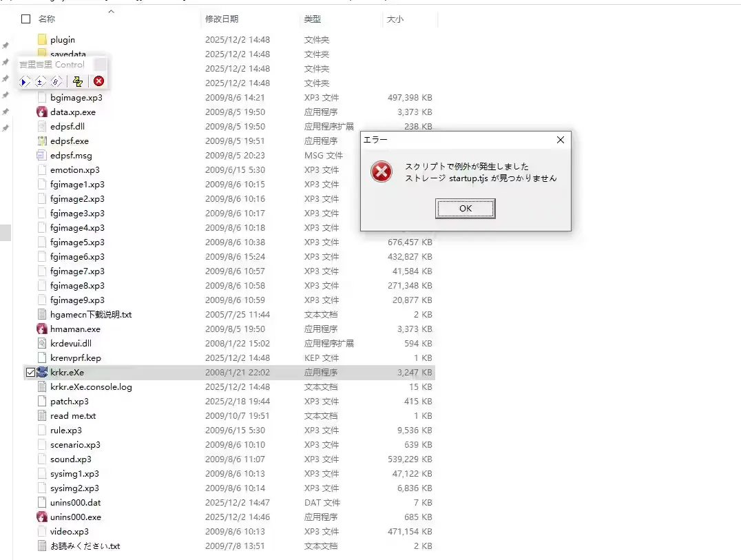This screenshot has height=560, width=741.
Task: Sort by the 名称 column header
Action: coord(47,19)
